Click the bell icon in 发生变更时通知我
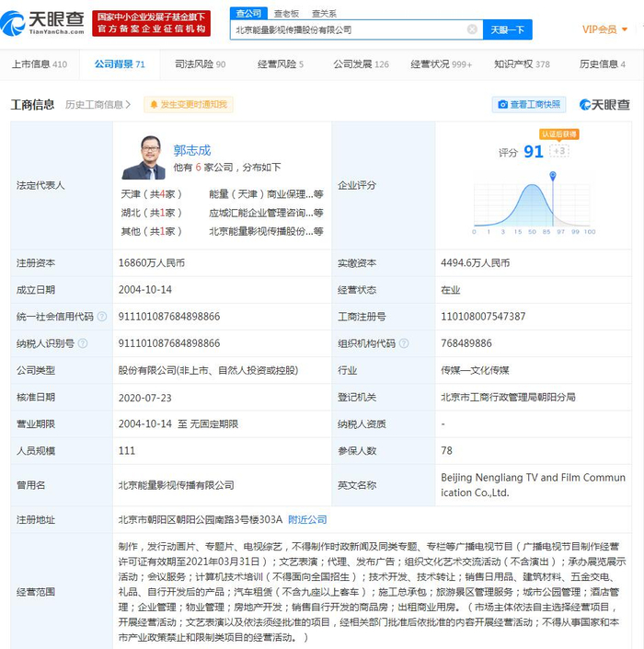 point(154,105)
